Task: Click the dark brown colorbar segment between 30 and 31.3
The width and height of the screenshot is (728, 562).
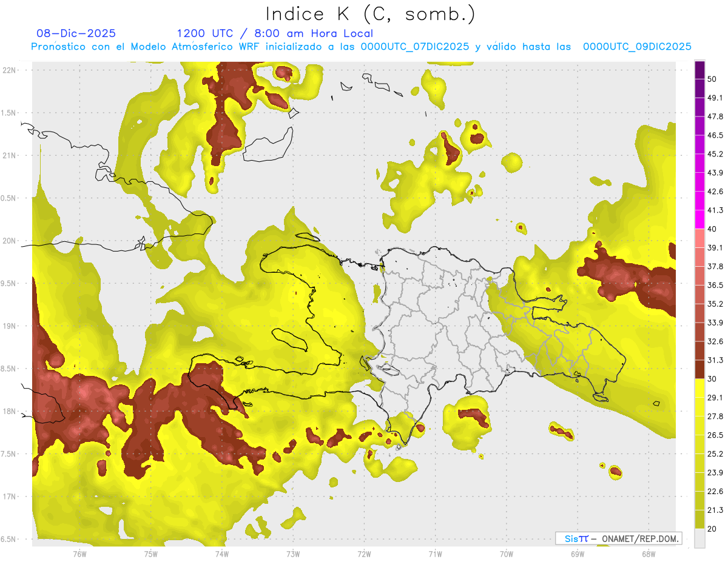Action: click(x=699, y=369)
